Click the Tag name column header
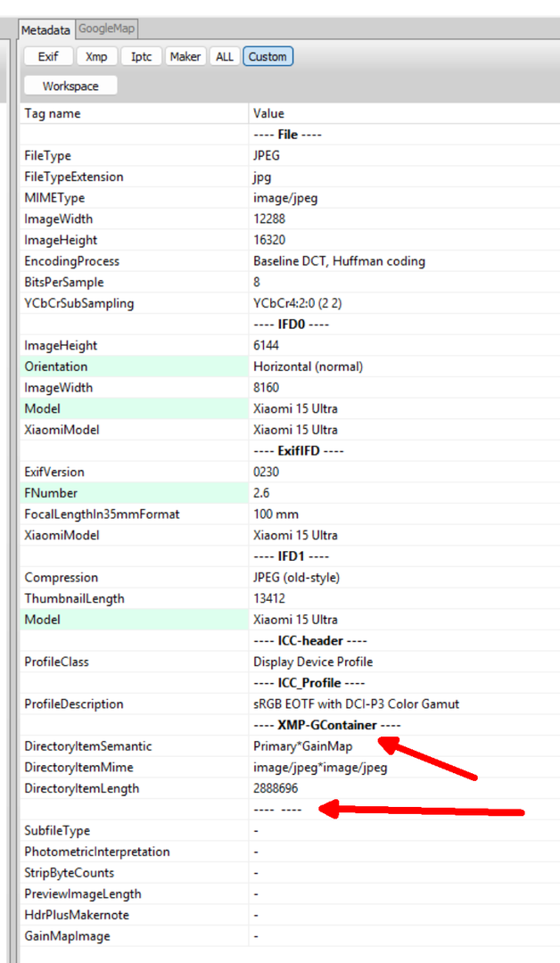Screen dimensions: 560x963 tap(134, 113)
